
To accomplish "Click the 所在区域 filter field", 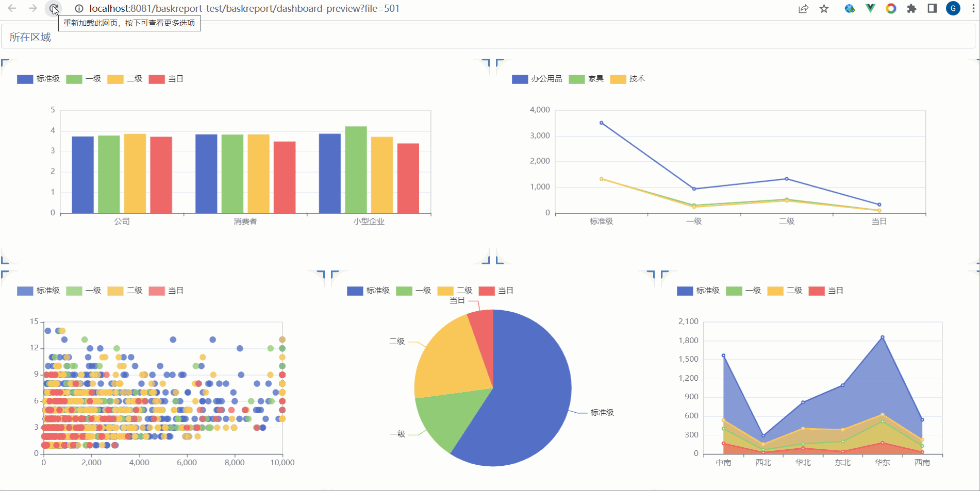I will 488,37.
